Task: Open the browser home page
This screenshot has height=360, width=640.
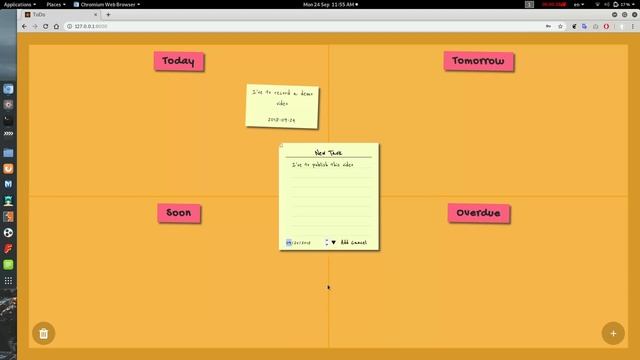Action: pyautogui.click(x=56, y=26)
